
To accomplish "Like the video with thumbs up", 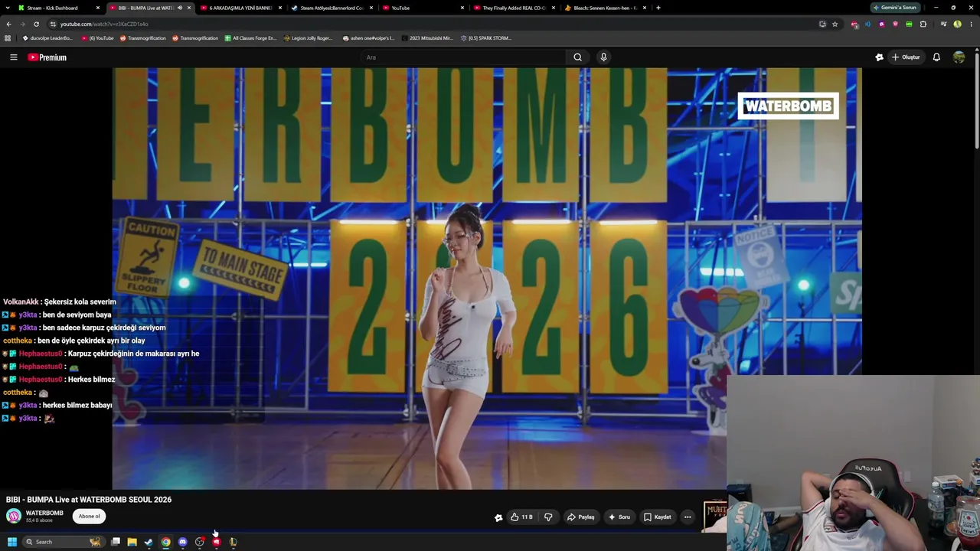I will tap(521, 517).
